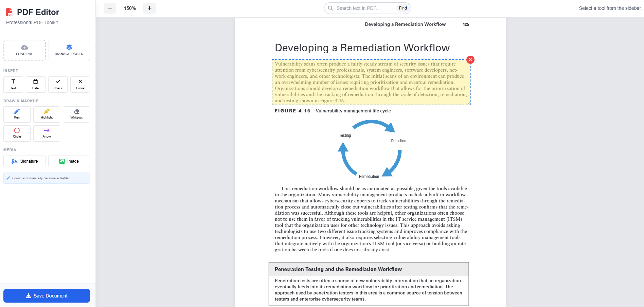Zoom out with the minus button

(110, 8)
